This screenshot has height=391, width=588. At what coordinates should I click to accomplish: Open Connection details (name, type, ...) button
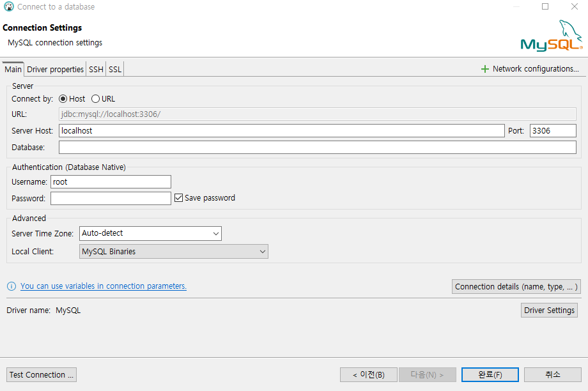pyautogui.click(x=516, y=286)
